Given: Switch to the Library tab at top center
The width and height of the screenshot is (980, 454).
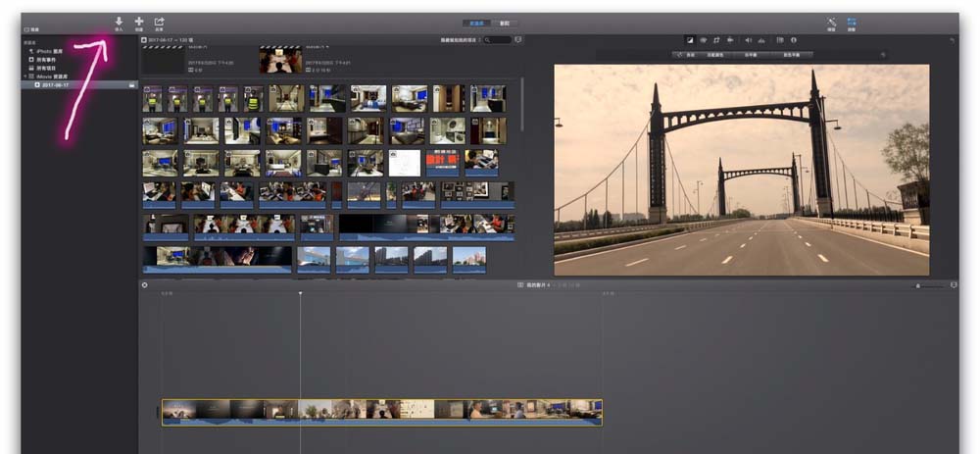Looking at the screenshot, I should point(476,24).
